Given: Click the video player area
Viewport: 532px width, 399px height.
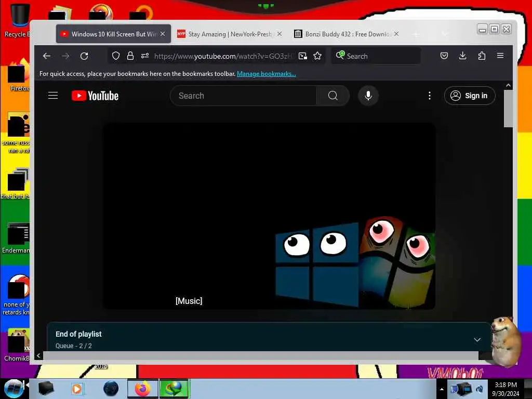Looking at the screenshot, I should coord(269,216).
